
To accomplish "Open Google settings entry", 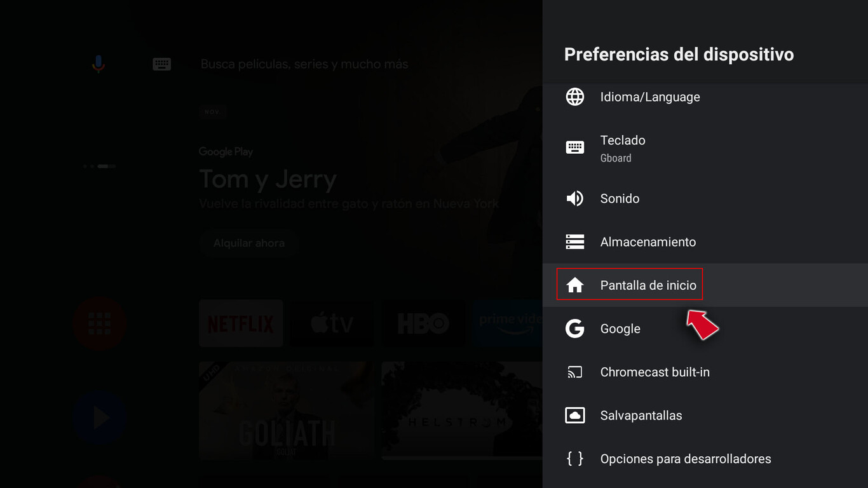I will (x=705, y=329).
